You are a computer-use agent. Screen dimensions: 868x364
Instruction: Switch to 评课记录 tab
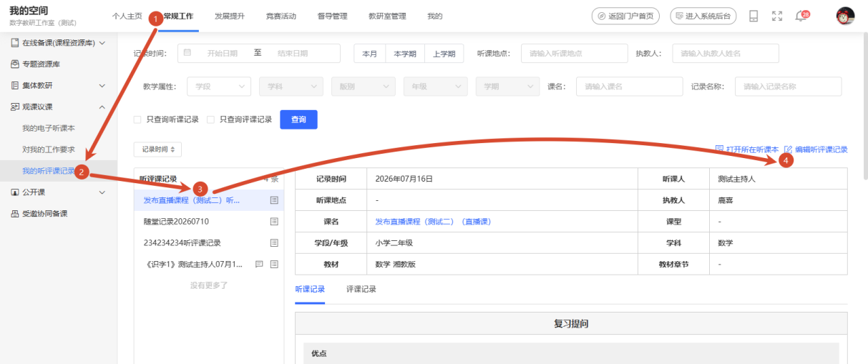pyautogui.click(x=361, y=289)
